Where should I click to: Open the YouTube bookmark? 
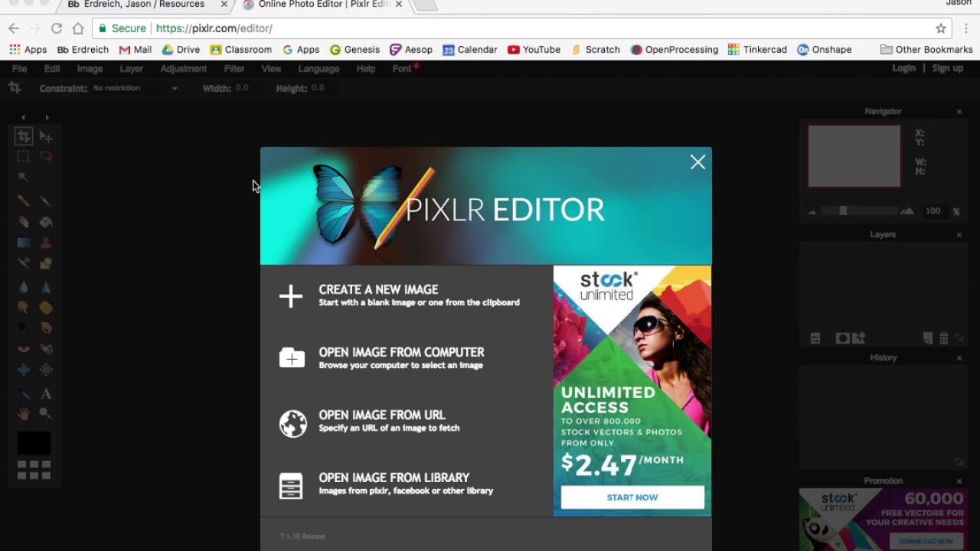[534, 49]
